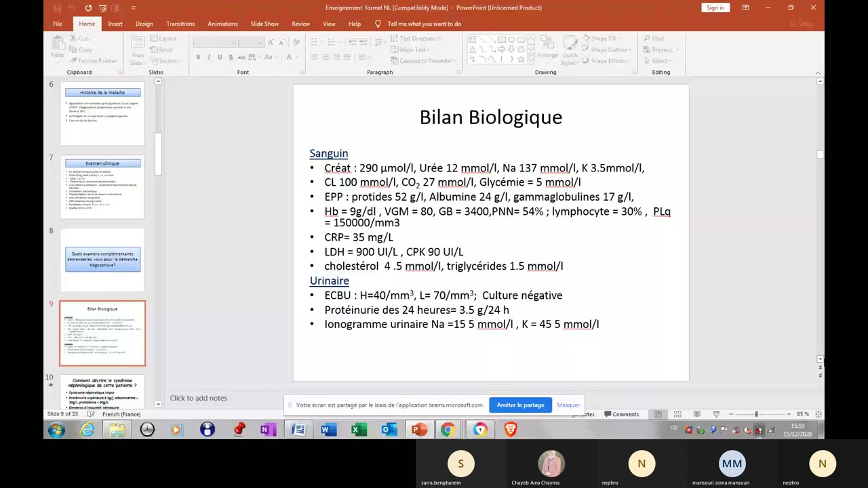
Task: Open the Help ribbon tab
Action: 355,24
